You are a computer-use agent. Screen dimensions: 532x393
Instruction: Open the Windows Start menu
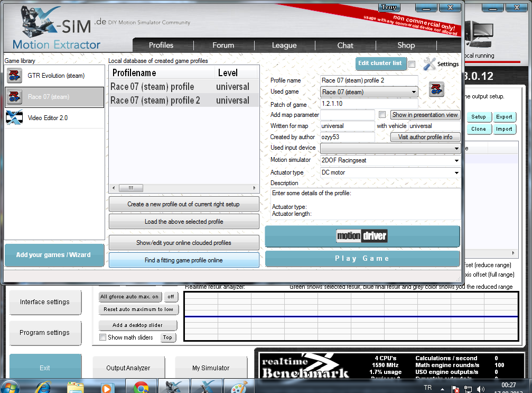pos(10,387)
